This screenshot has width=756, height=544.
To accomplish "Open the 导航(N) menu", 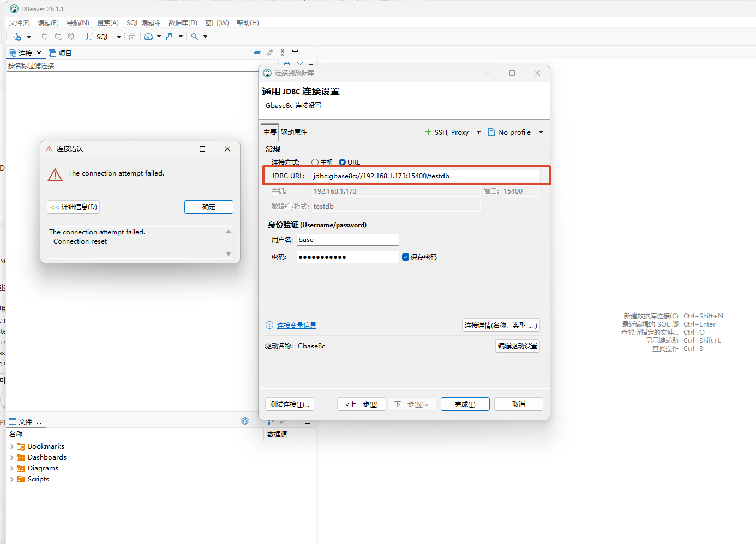I will (x=78, y=23).
